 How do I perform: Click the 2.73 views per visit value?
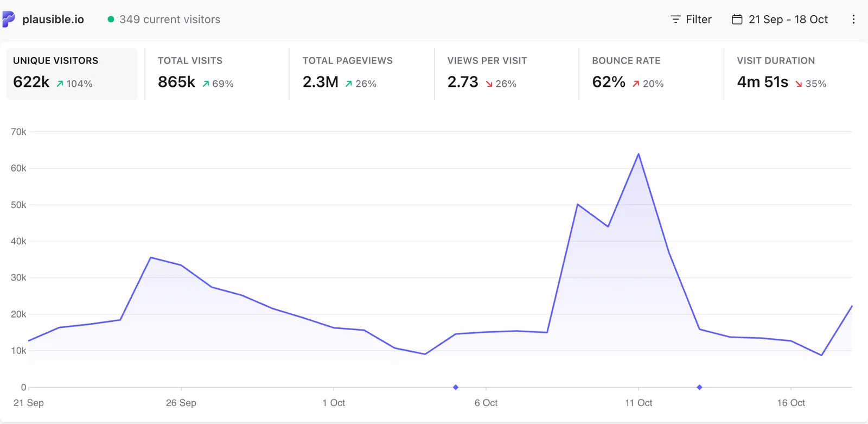click(463, 82)
